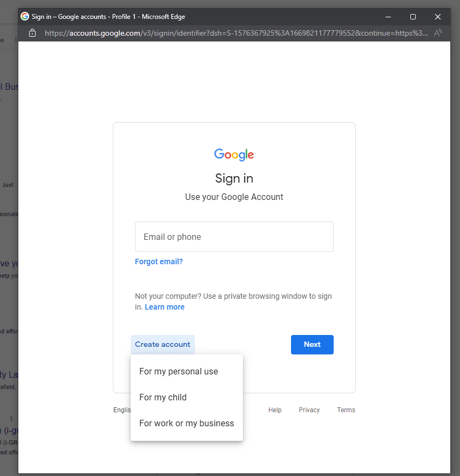This screenshot has height=476, width=460.
Task: Open the Terms footer link
Action: (x=346, y=410)
